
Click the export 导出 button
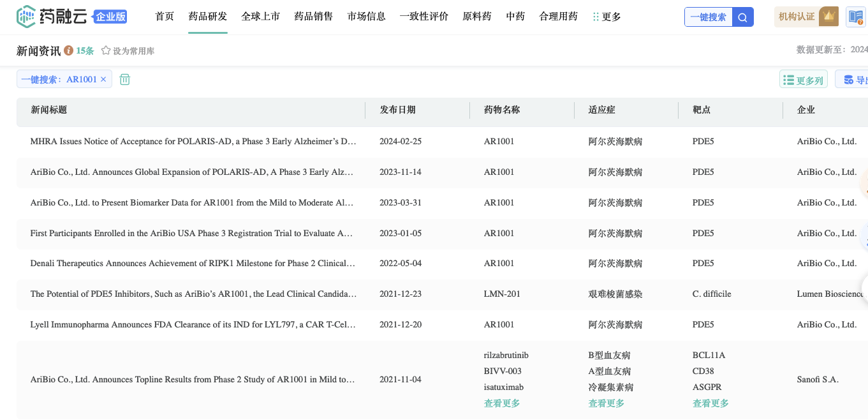click(x=855, y=80)
